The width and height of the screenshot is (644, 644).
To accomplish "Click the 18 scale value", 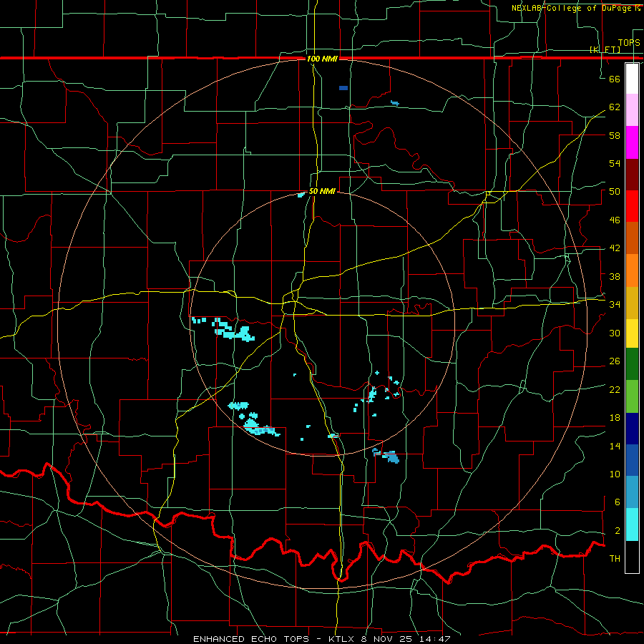I will (615, 418).
